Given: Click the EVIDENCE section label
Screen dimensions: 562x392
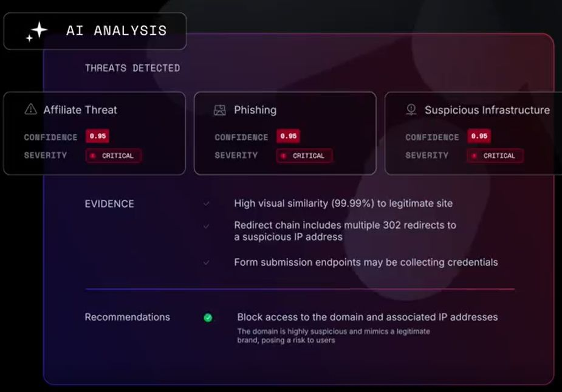Looking at the screenshot, I should tap(109, 204).
